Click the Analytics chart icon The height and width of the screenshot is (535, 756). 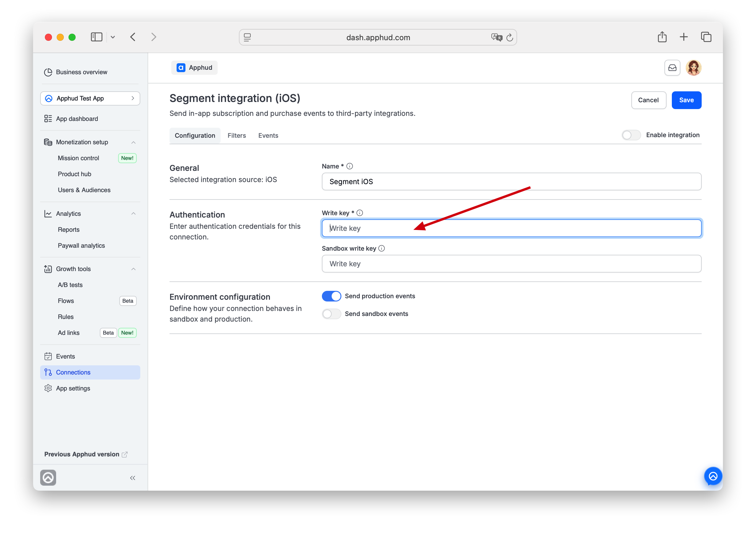point(48,214)
